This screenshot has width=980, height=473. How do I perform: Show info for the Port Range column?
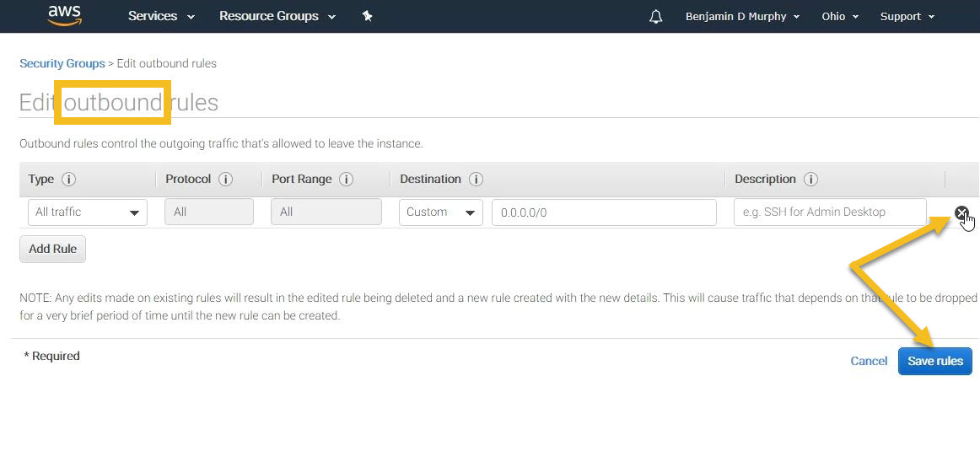pos(347,180)
